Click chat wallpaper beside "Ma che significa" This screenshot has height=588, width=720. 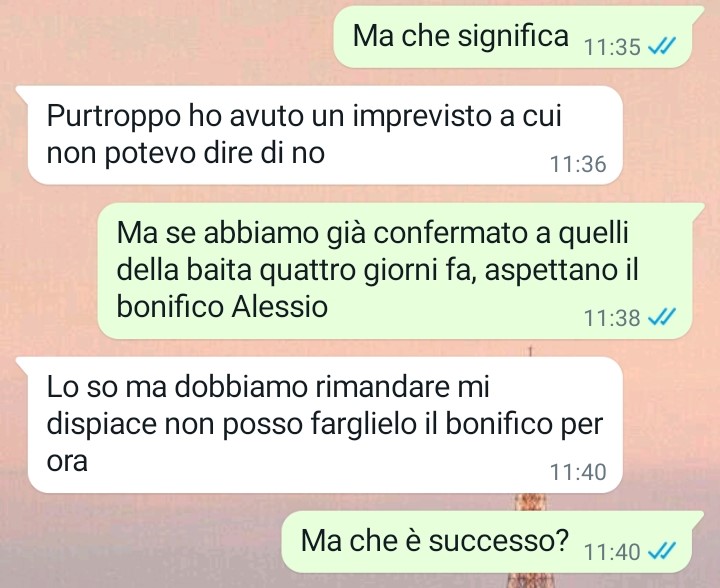click(x=165, y=37)
